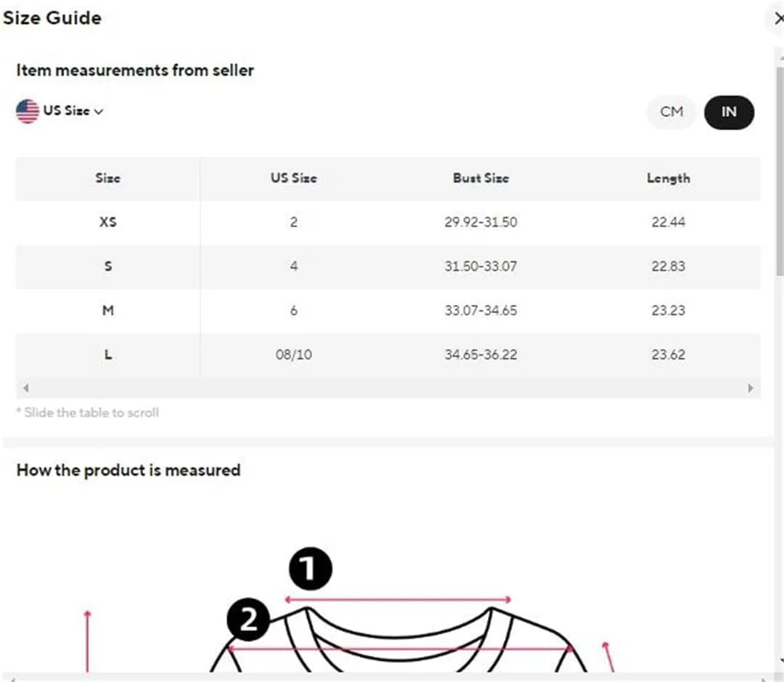Select the XS size row
This screenshot has width=784, height=682.
pos(388,222)
